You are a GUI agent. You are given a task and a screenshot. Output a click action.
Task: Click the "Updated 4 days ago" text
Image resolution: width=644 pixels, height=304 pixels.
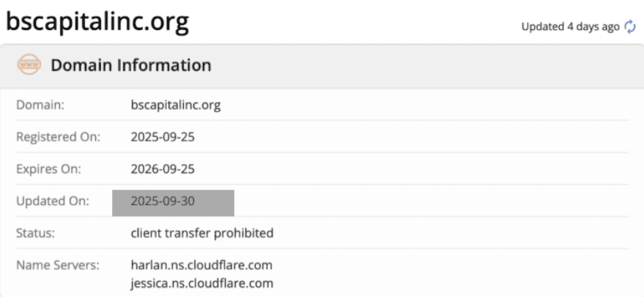point(569,26)
